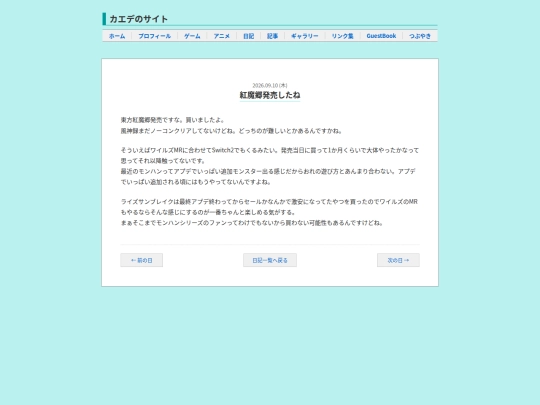
Task: Click the カエデのサイト site title
Action: pyautogui.click(x=138, y=19)
